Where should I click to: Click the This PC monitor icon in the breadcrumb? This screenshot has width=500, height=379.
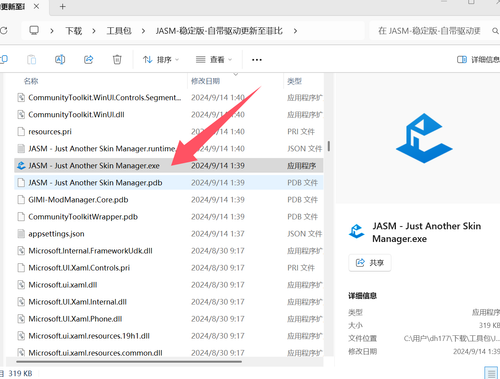click(34, 31)
